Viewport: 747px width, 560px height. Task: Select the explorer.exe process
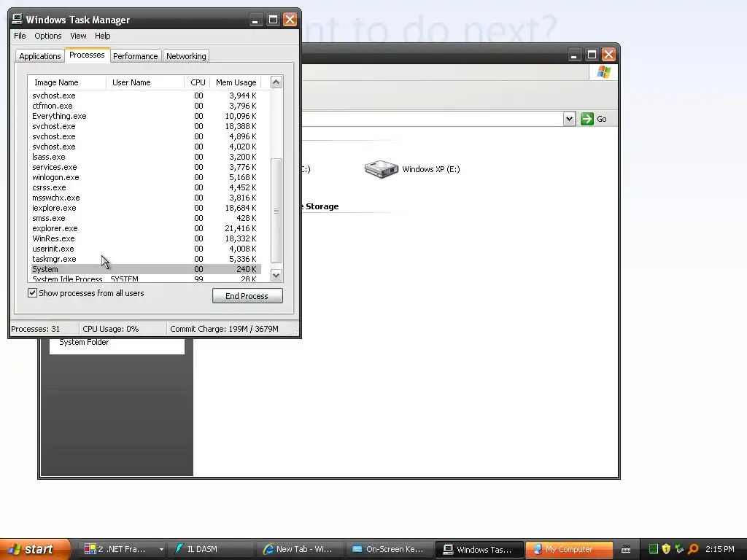(146, 228)
